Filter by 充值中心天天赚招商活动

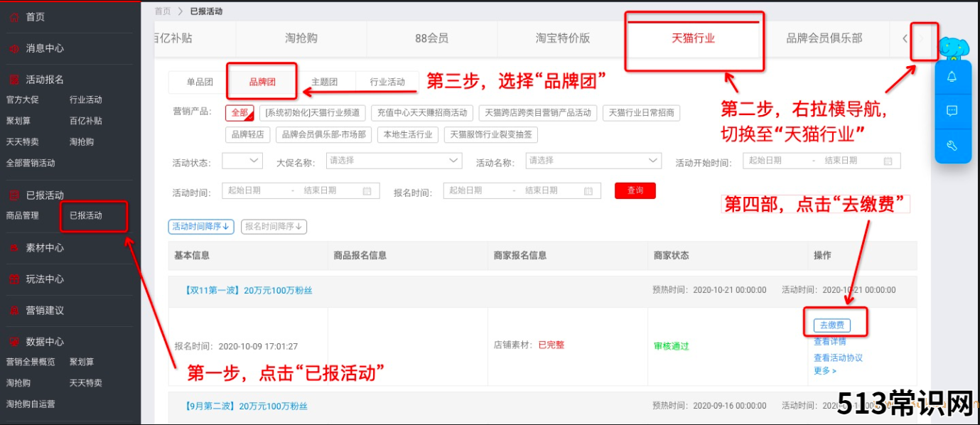click(422, 112)
